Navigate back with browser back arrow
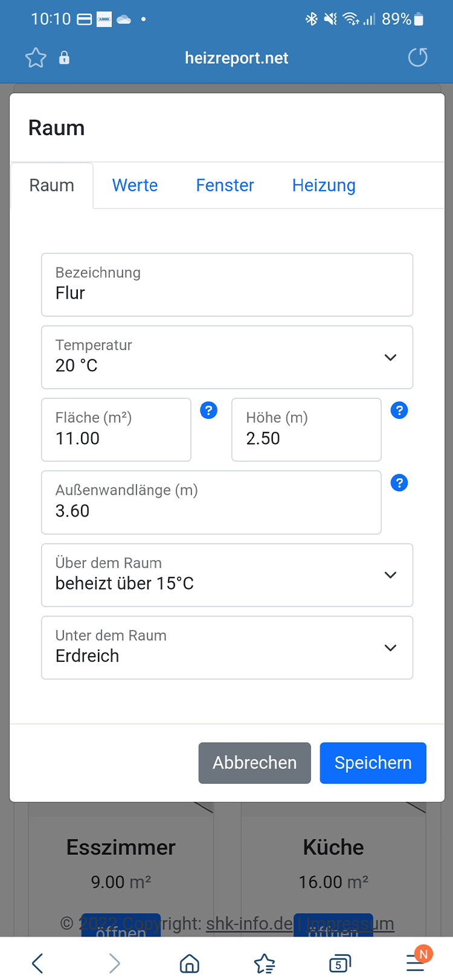 click(38, 963)
